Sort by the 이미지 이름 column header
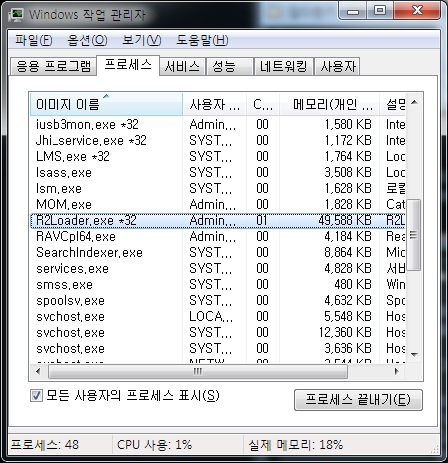Screen dimensions: 448x463 (x=106, y=105)
